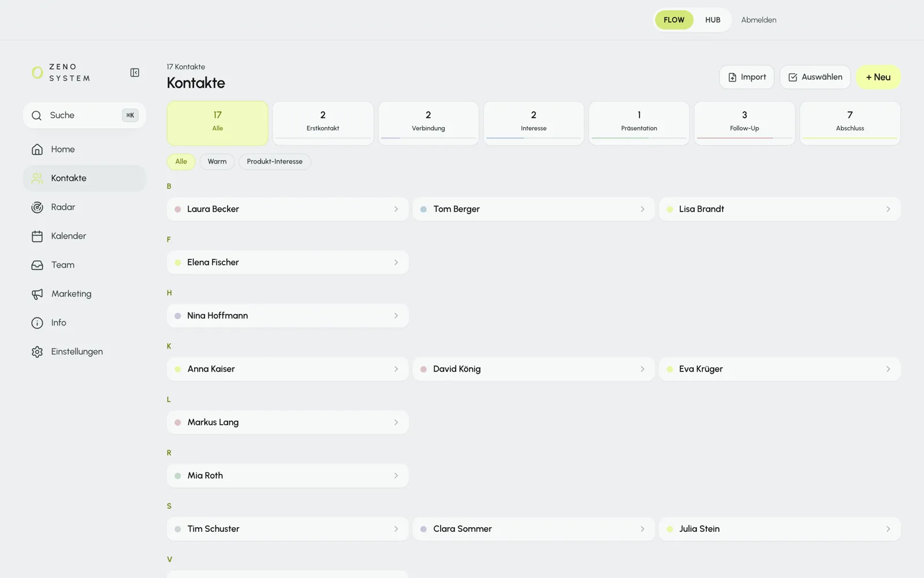Show all 17 contacts tab
Viewport: 924px width, 578px height.
[217, 123]
